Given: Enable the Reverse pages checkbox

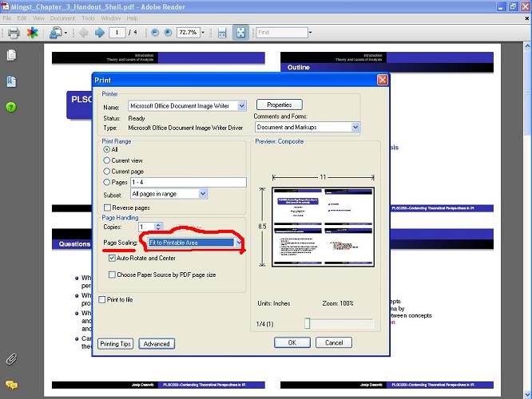Looking at the screenshot, I should 108,207.
